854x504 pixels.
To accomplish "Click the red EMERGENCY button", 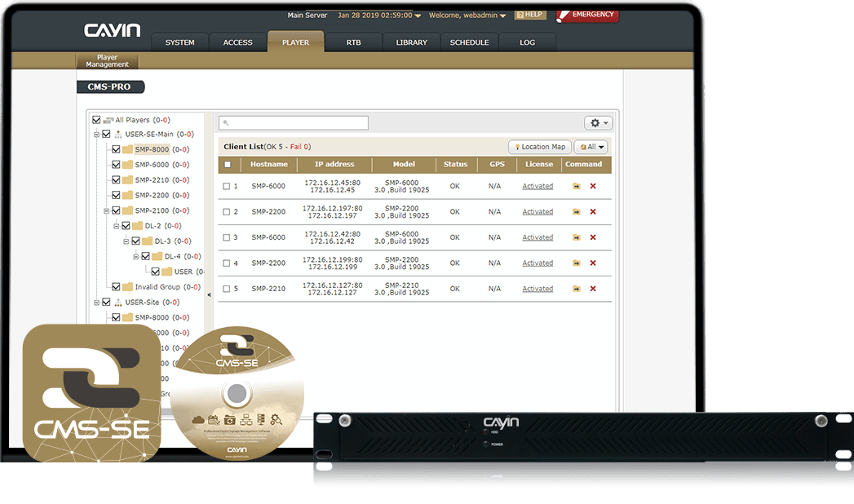I will coord(586,15).
